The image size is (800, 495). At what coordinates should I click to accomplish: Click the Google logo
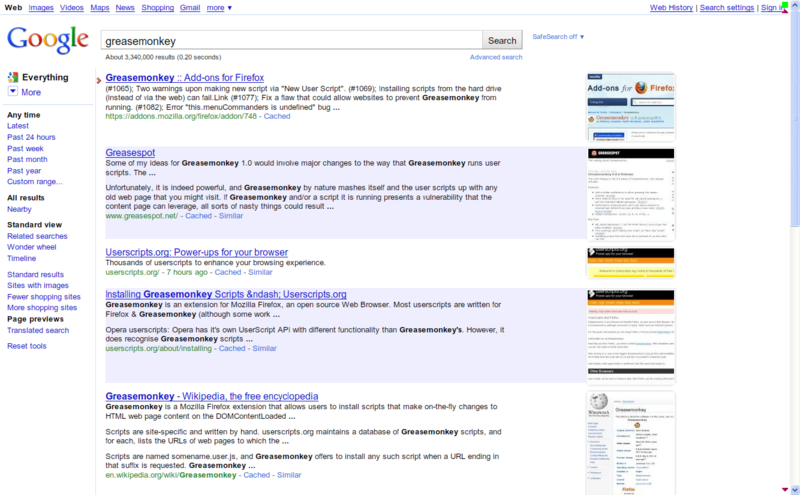click(47, 40)
